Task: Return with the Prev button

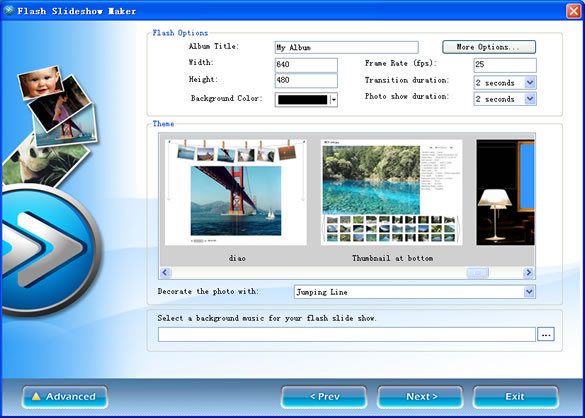Action: 324,397
